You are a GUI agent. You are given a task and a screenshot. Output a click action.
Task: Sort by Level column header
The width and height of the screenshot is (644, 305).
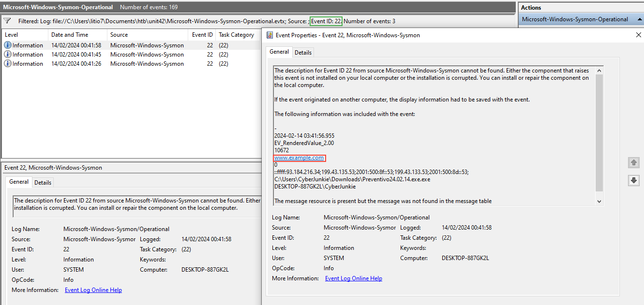tap(25, 35)
